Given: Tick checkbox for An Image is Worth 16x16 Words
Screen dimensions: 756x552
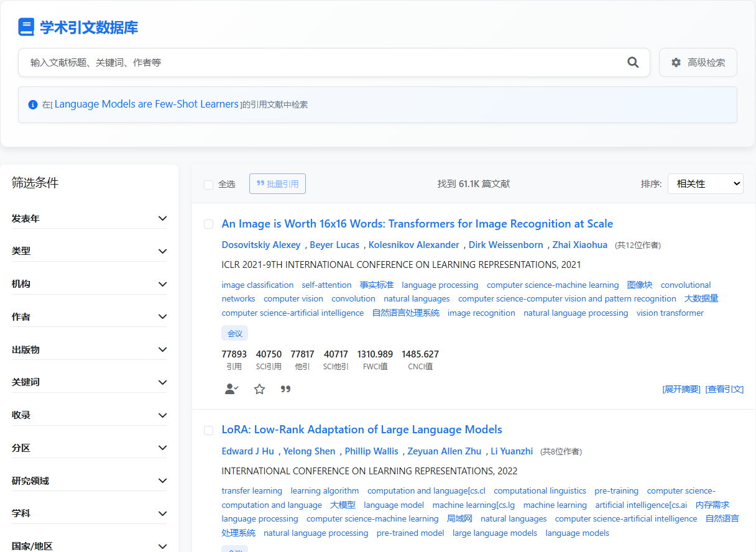Looking at the screenshot, I should 209,224.
